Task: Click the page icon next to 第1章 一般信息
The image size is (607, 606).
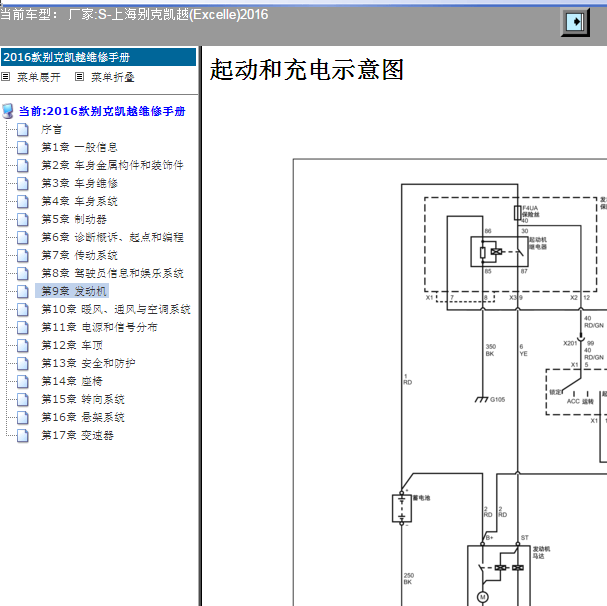Action: [23, 148]
